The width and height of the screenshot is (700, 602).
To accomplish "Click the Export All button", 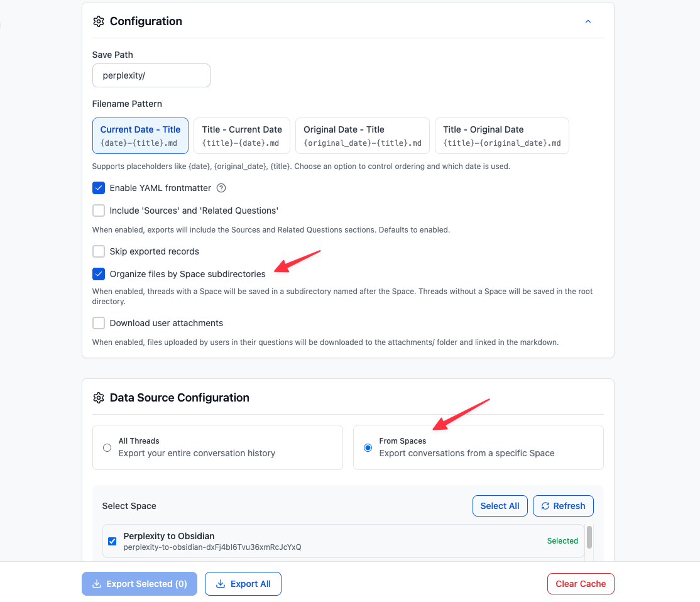I will click(243, 584).
